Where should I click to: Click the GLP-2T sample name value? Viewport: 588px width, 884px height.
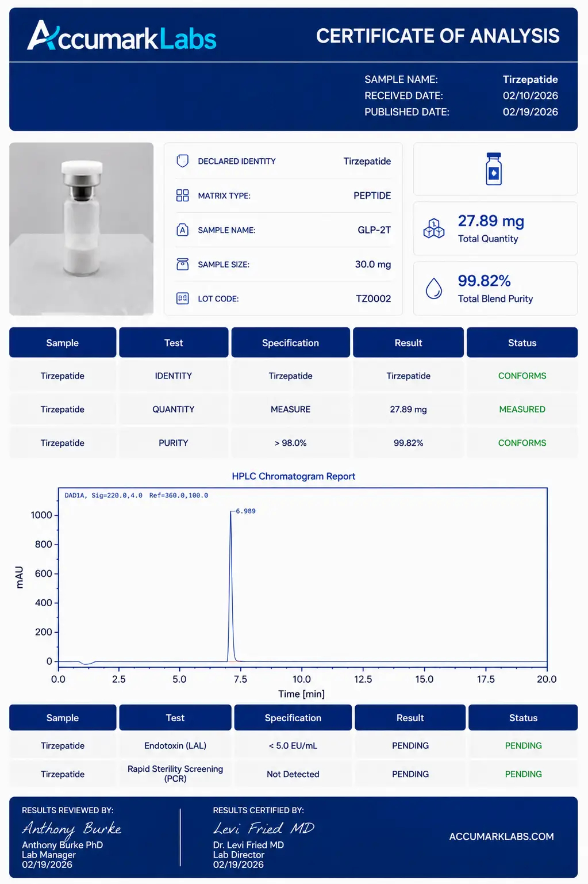(x=374, y=230)
